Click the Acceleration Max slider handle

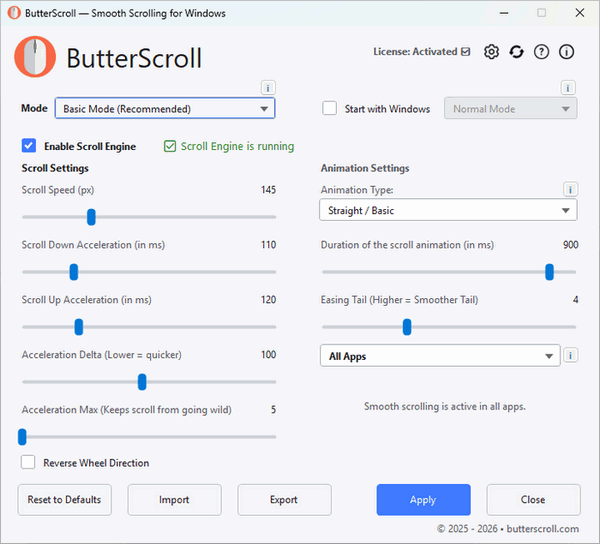pos(22,437)
